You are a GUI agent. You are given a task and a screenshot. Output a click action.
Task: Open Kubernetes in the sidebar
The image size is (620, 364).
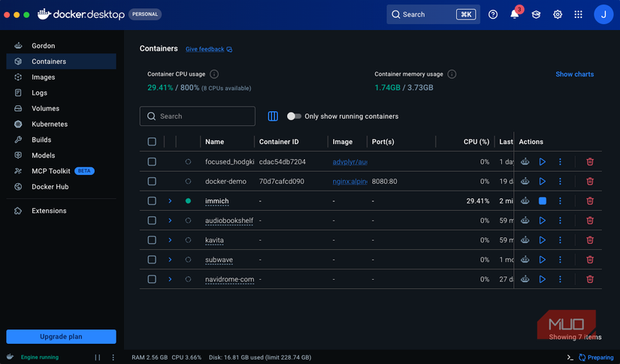(62, 124)
